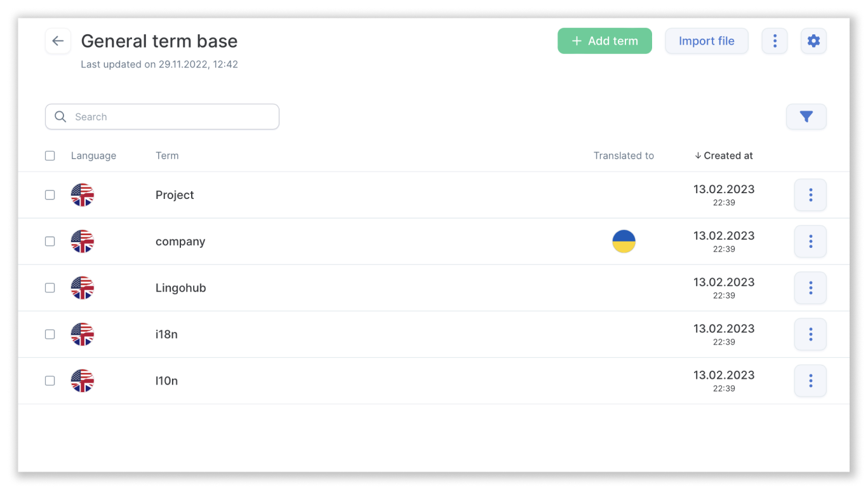Click the Translated to column header
The image size is (868, 490).
click(x=624, y=156)
